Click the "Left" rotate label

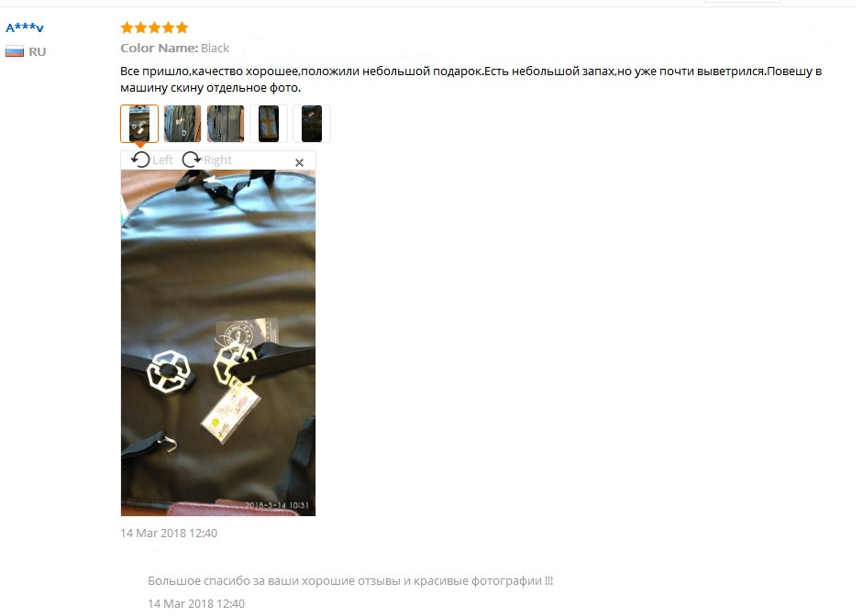pyautogui.click(x=163, y=160)
